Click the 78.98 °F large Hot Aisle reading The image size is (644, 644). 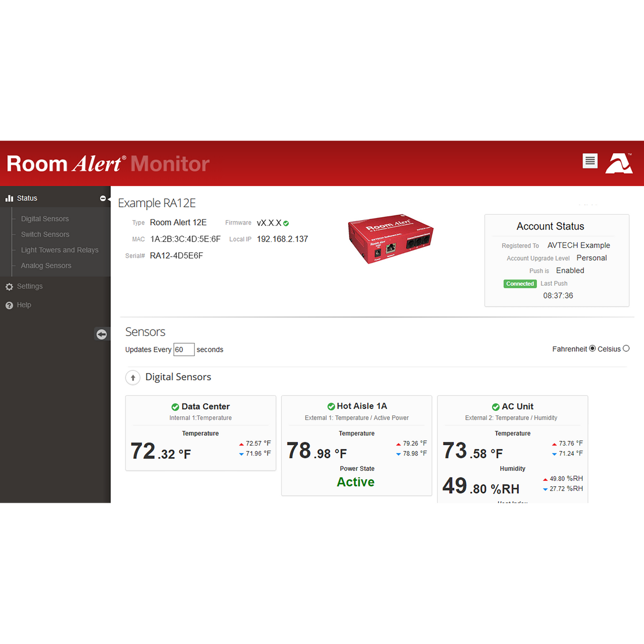point(316,451)
